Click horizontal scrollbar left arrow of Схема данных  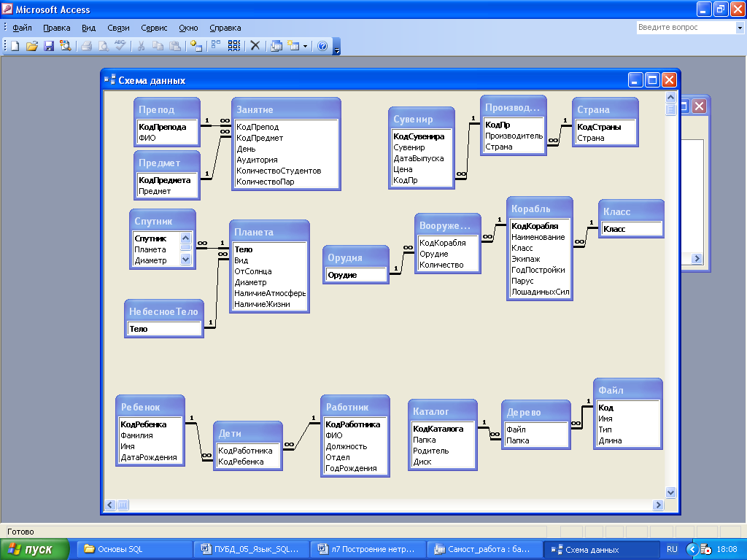coord(110,505)
